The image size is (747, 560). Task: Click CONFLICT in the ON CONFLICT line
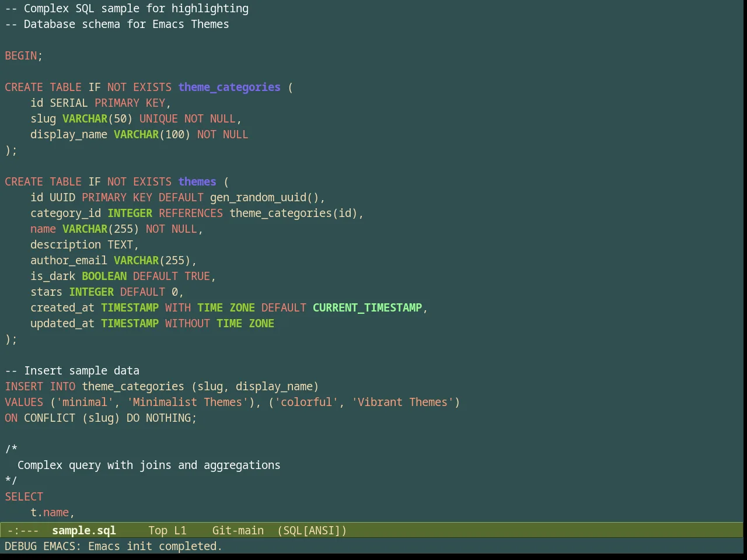[x=50, y=418]
